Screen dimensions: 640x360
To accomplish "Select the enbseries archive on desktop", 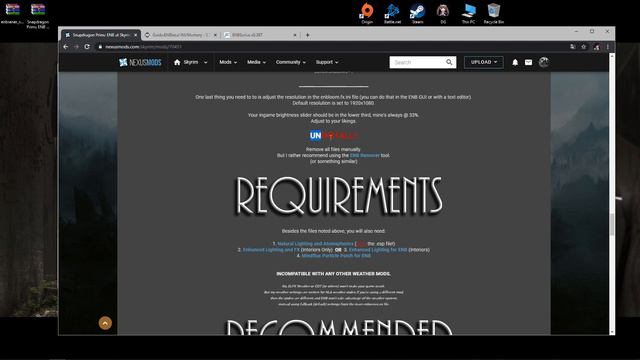I will pyautogui.click(x=12, y=13).
